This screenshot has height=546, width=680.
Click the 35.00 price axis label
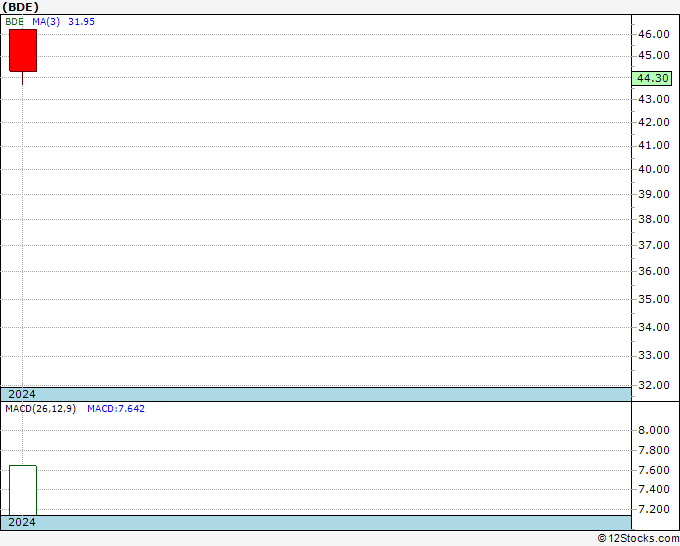tap(654, 299)
